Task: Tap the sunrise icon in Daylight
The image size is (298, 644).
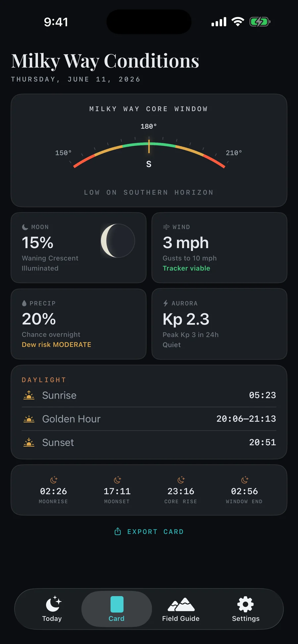Action: point(29,395)
